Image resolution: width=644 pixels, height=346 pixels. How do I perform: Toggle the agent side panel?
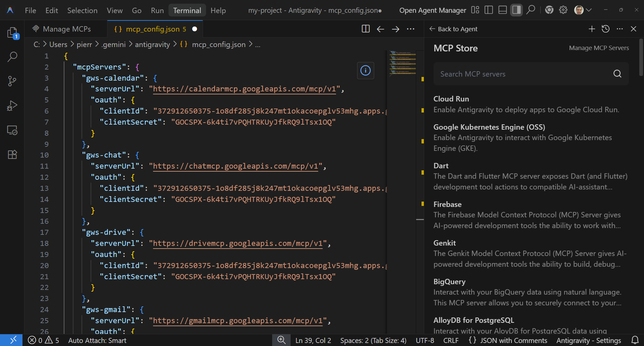click(x=516, y=10)
